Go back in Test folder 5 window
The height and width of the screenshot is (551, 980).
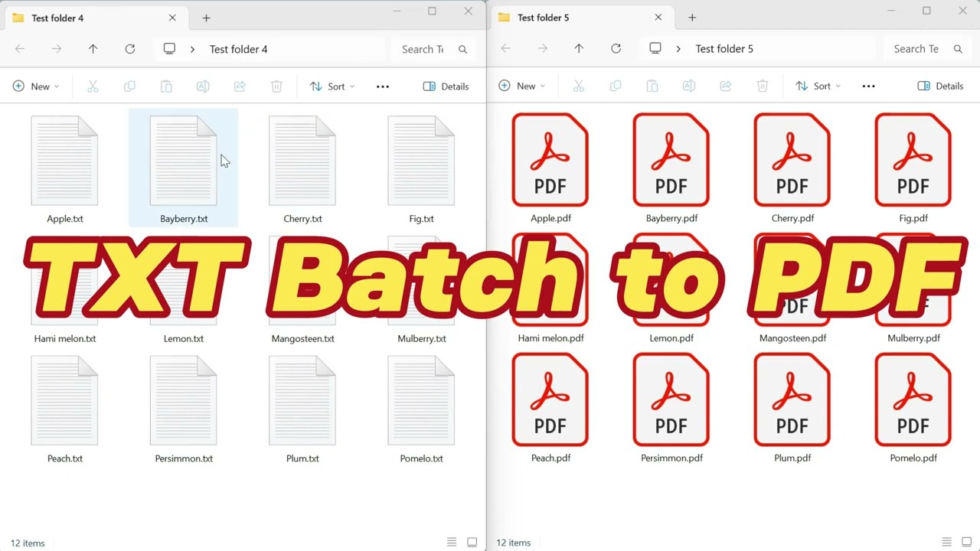(x=505, y=48)
